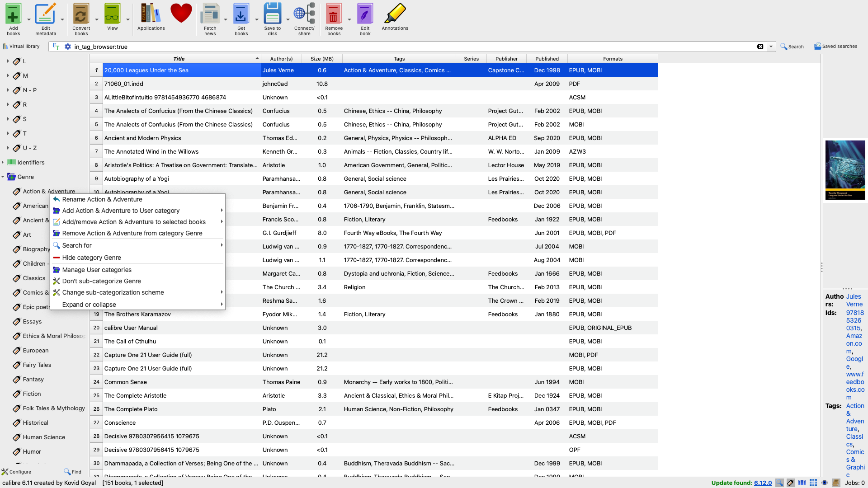The height and width of the screenshot is (488, 868).
Task: Toggle the Quickview eye icon
Action: tap(825, 483)
